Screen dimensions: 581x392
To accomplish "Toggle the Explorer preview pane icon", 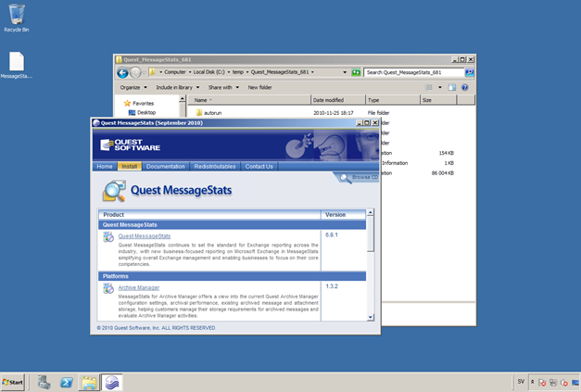I will 451,87.
